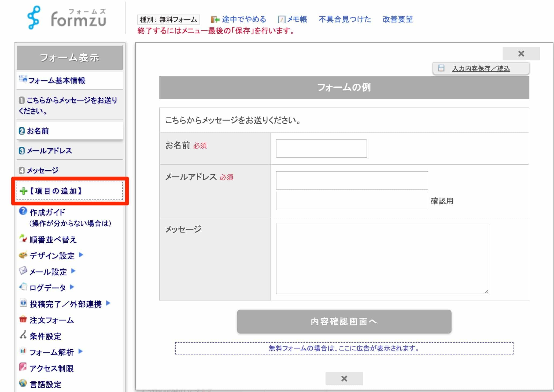Viewport: 554px width, 392px height.
Task: Click the メモ帳 notepad icon
Action: tap(281, 19)
